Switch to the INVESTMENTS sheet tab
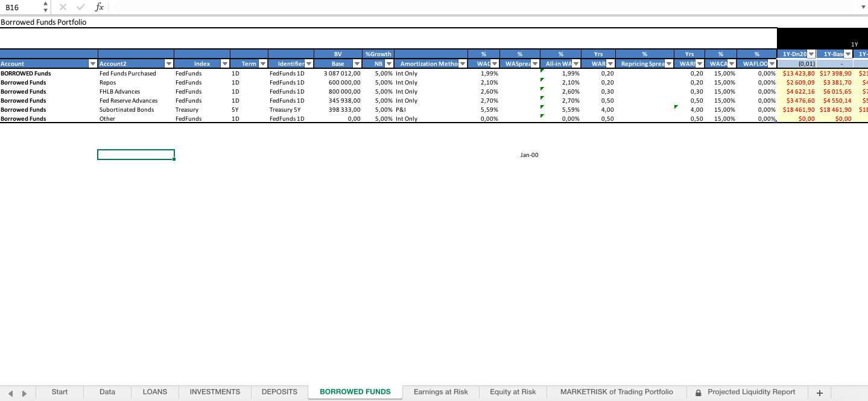The image size is (868, 401). (215, 393)
